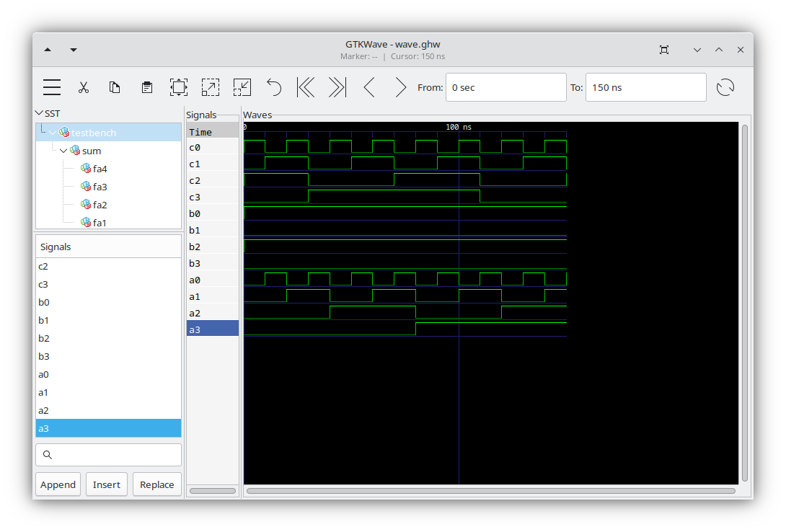Select the Cut Traces scissors icon

coord(84,87)
